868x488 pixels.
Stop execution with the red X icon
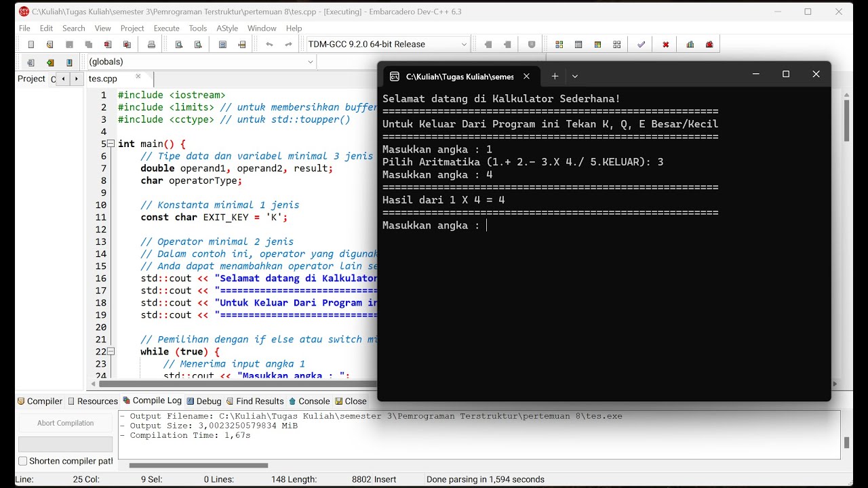666,45
